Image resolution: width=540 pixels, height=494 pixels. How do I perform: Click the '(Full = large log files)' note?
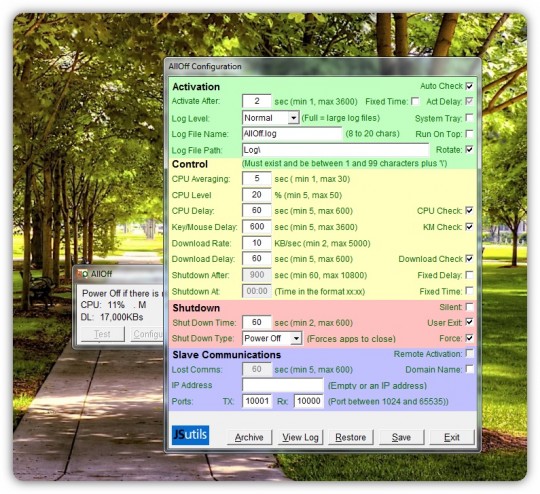[341, 118]
